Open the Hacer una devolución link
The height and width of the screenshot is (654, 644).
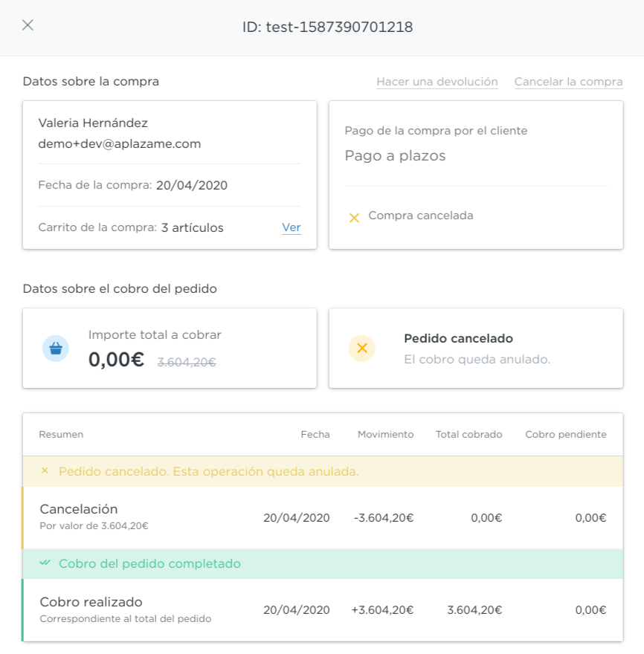click(x=437, y=82)
